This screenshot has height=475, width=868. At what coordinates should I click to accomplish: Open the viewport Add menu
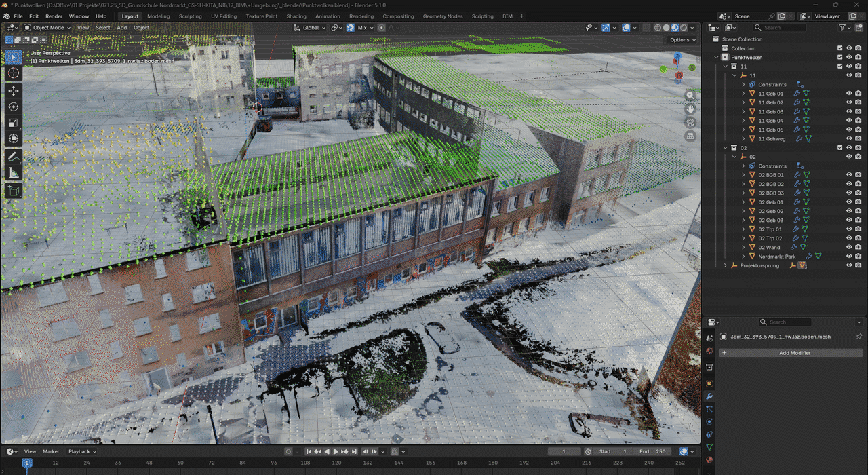122,28
